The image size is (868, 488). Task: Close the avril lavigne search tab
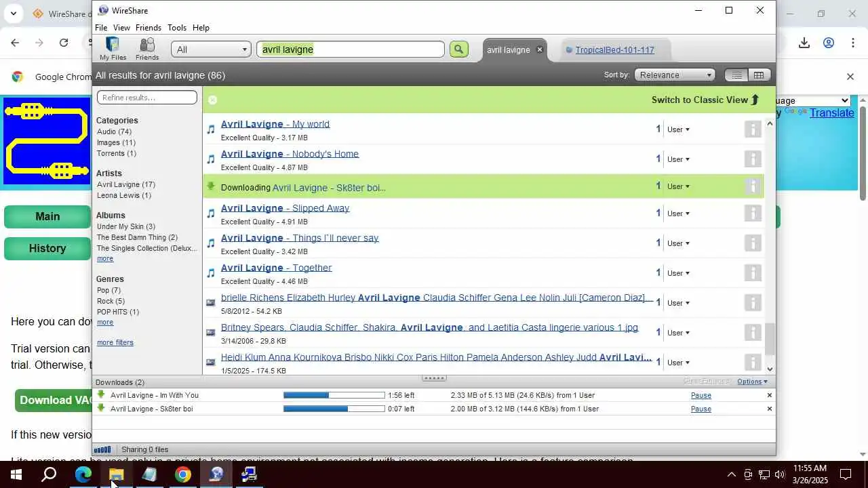(x=540, y=49)
